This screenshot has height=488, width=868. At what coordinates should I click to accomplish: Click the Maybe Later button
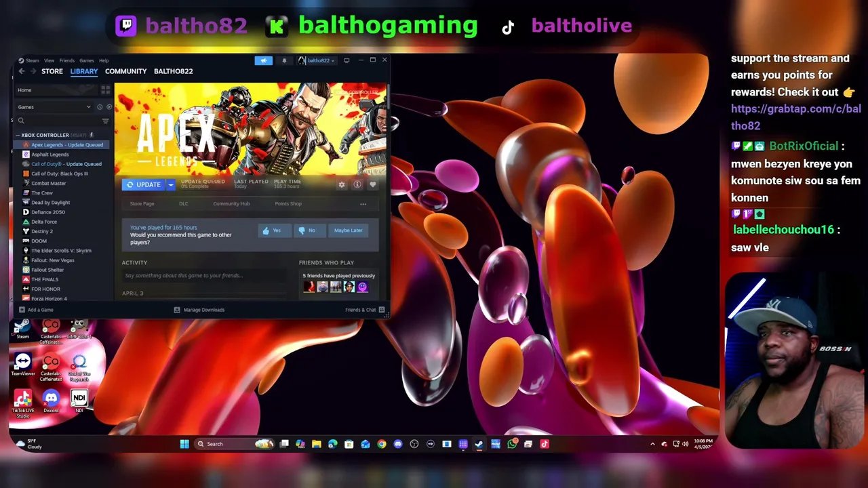348,230
